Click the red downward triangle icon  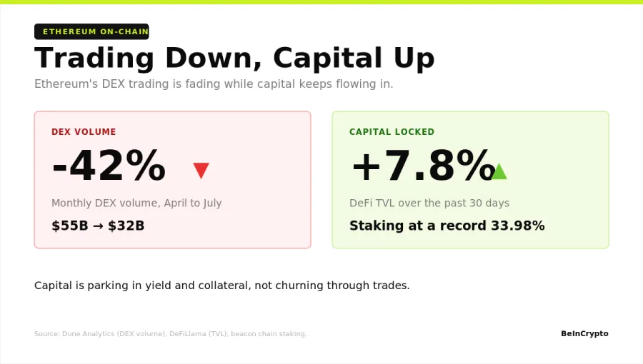tap(201, 171)
